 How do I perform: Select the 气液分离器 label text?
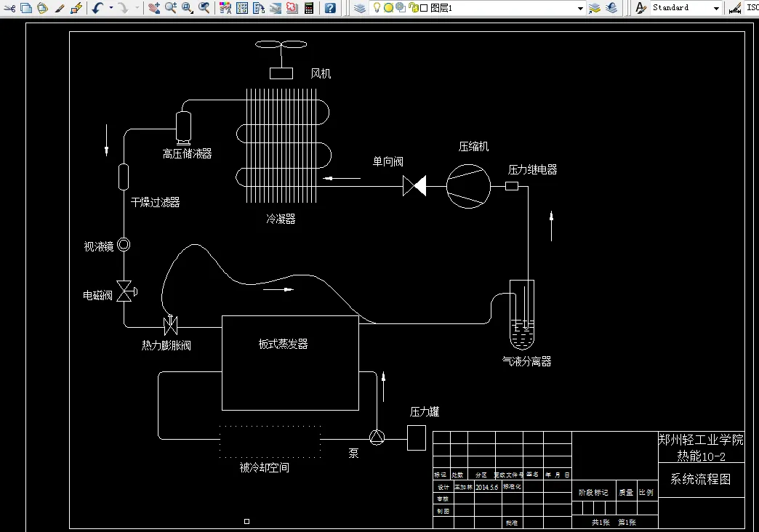[x=526, y=362]
